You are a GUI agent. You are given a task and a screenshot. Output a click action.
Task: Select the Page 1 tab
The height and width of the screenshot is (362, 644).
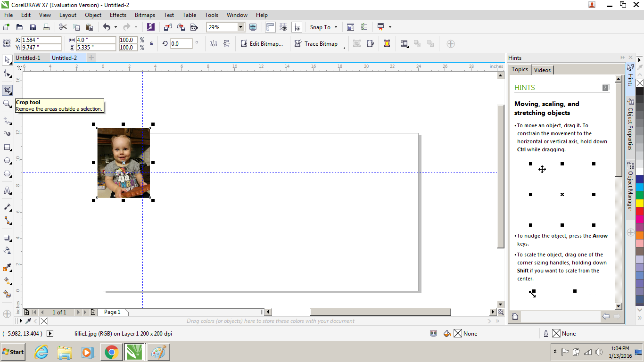[x=112, y=312]
